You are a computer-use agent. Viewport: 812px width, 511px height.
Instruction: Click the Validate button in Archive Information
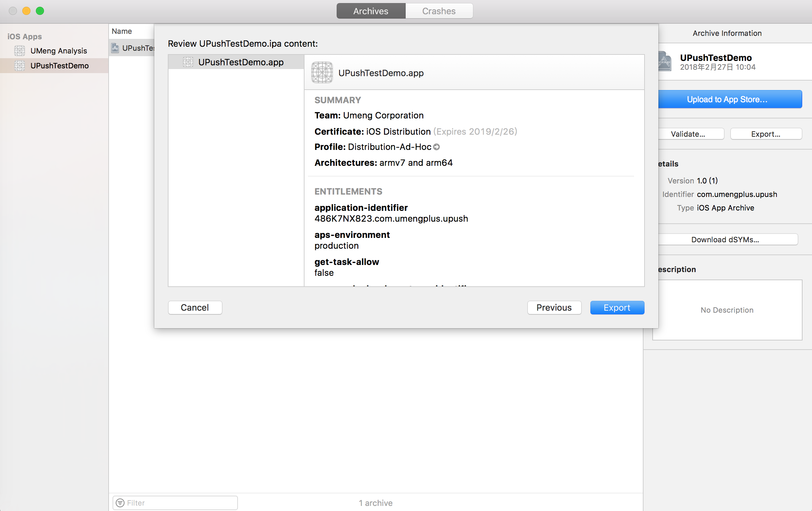(691, 134)
